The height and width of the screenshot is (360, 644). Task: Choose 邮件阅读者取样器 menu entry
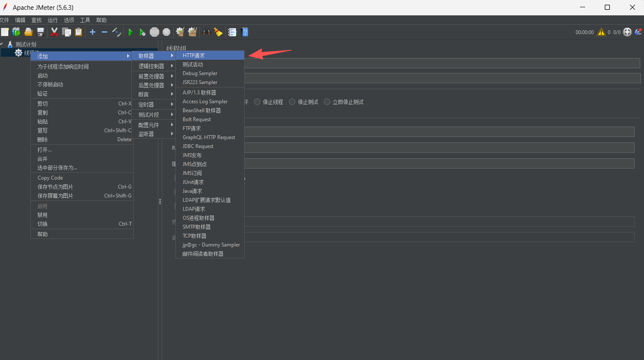click(210, 254)
